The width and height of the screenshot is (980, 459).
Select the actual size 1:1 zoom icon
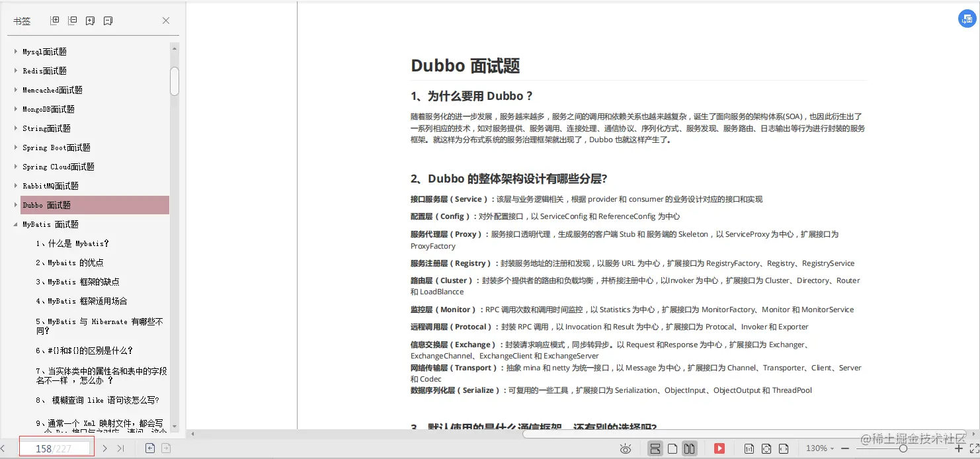point(750,448)
